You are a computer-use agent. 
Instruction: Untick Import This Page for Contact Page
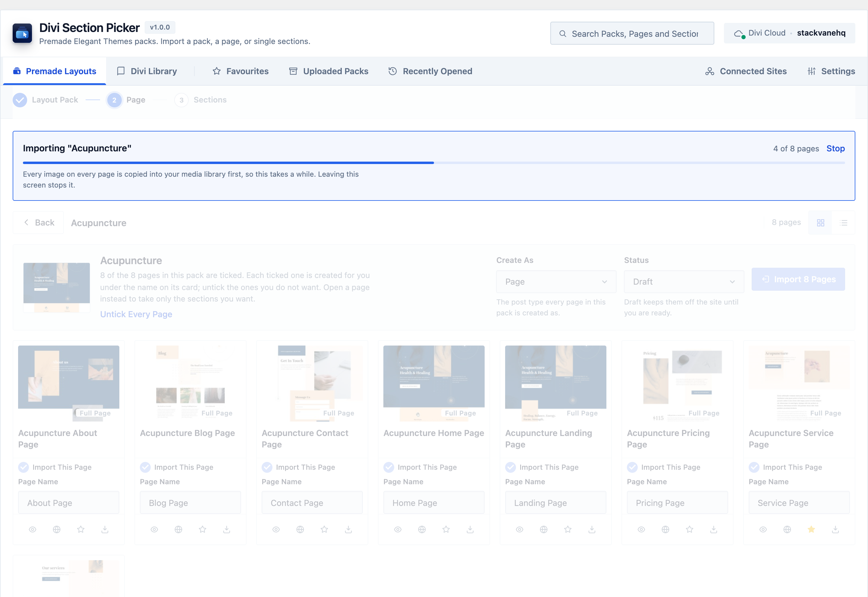(x=267, y=467)
